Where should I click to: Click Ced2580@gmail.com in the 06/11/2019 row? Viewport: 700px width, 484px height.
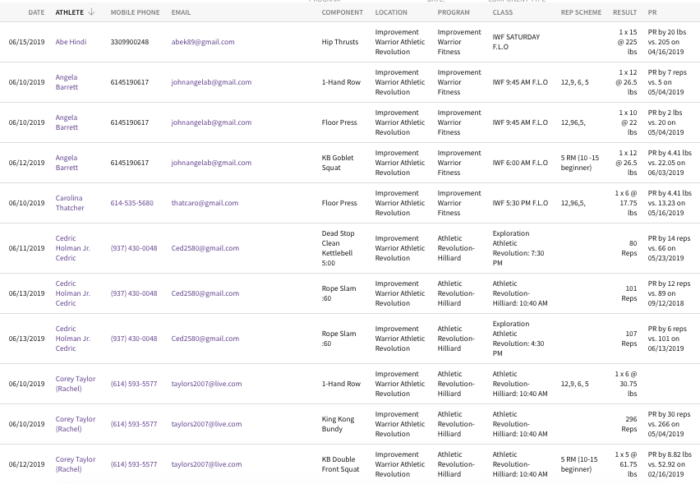pos(205,248)
